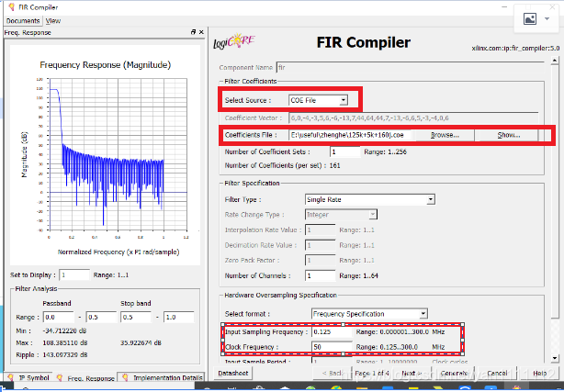Click the < Back button

[x=333, y=374]
